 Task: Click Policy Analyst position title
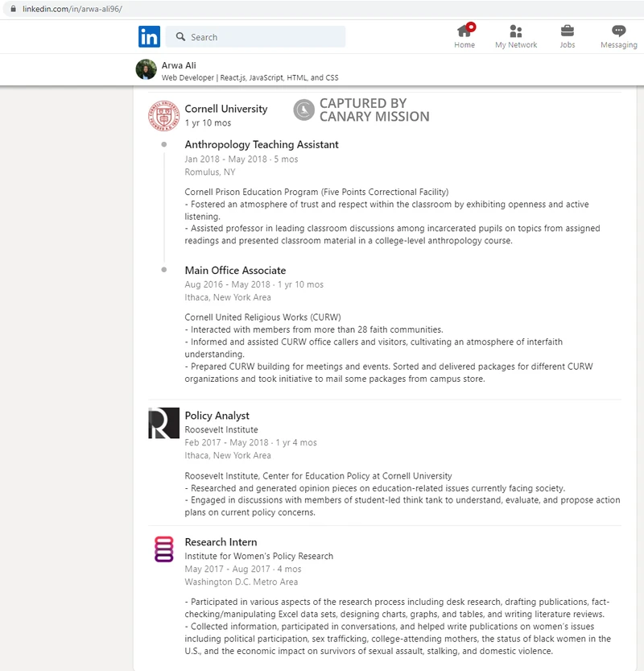coord(217,416)
